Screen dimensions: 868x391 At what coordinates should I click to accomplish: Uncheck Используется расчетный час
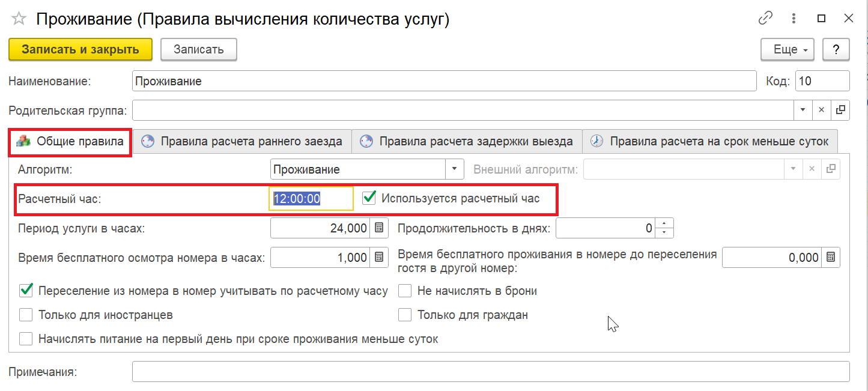click(x=370, y=198)
